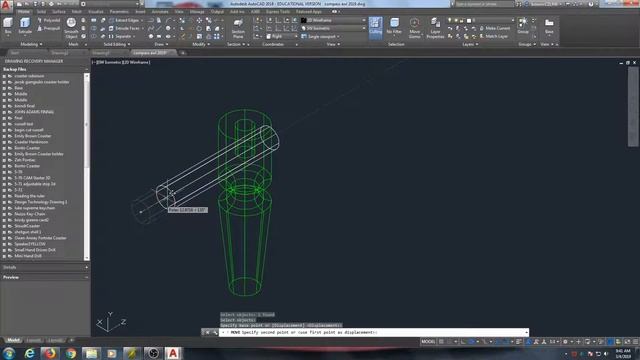The width and height of the screenshot is (640, 360).
Task: Select the Extrude Faces tool
Action: coord(124,29)
